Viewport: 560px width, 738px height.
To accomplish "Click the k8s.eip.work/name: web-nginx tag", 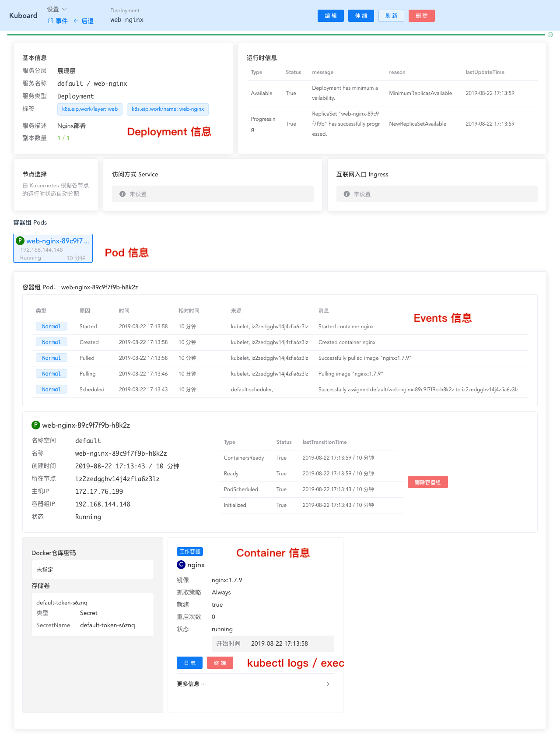I will point(168,109).
